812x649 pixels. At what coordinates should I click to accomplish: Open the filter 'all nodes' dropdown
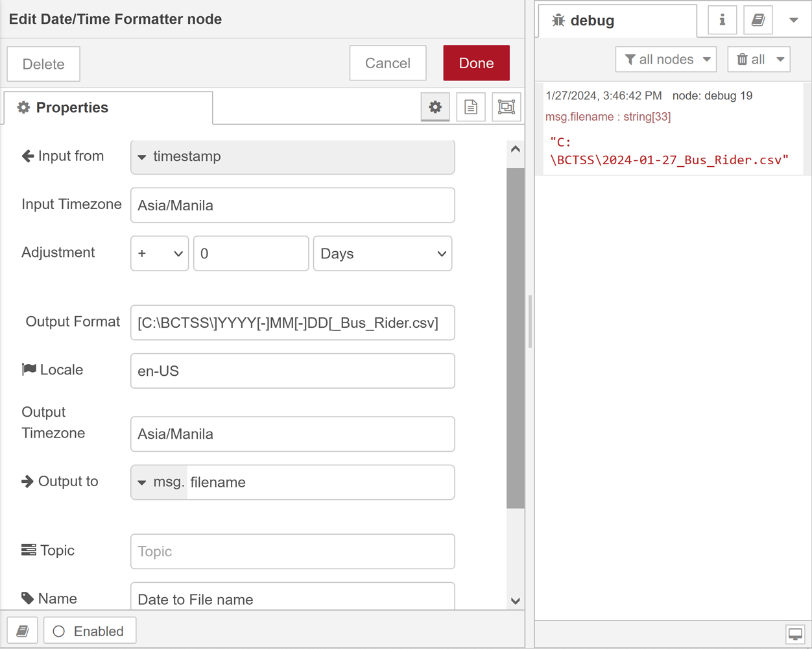[665, 59]
